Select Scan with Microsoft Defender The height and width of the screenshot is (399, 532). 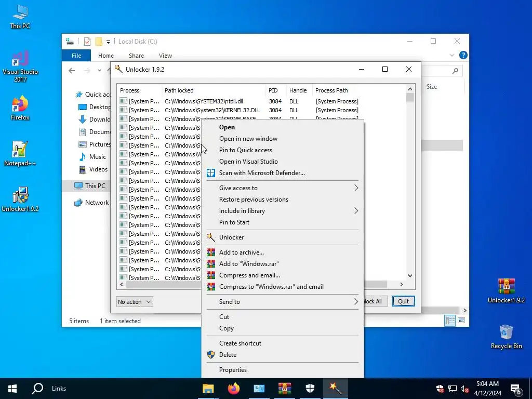(283, 173)
